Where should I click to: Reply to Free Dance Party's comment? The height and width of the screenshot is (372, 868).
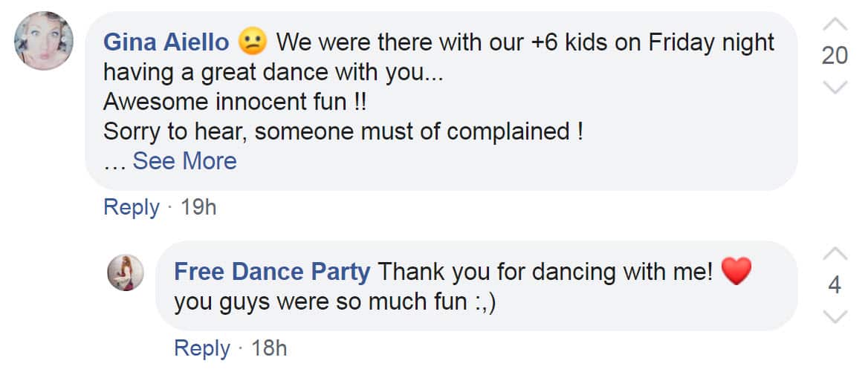click(201, 347)
